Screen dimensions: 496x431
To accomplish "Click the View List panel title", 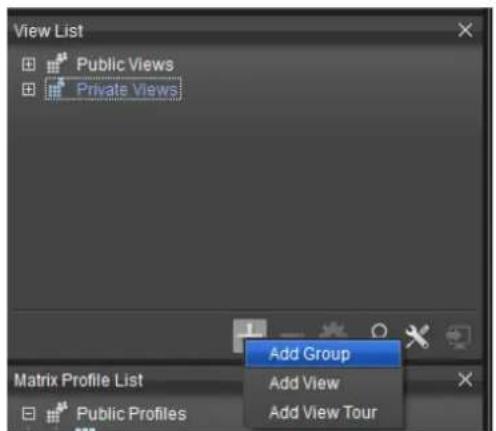I will [49, 31].
